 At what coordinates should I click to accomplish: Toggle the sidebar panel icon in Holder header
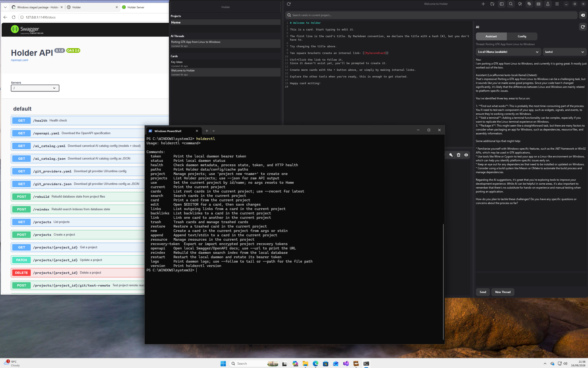coord(502,4)
